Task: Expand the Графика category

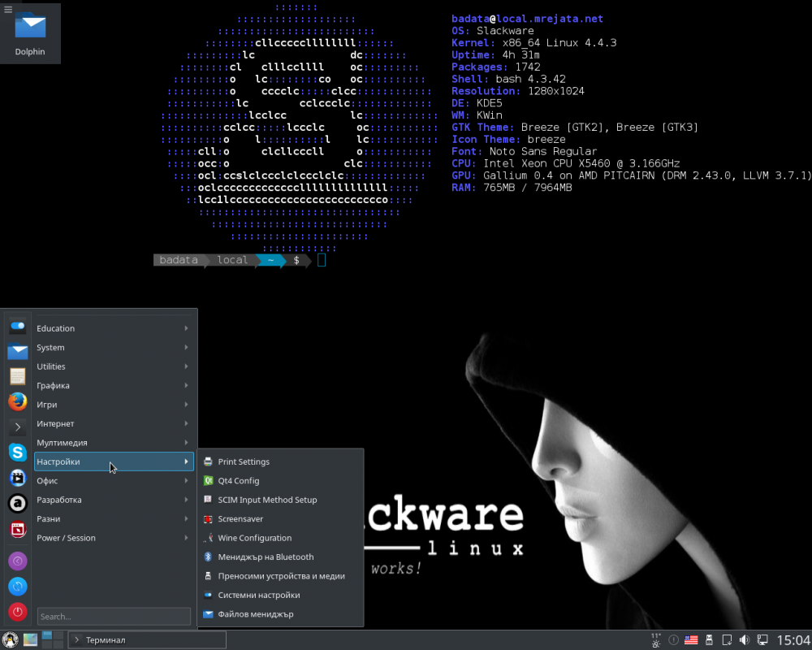Action: tap(114, 386)
